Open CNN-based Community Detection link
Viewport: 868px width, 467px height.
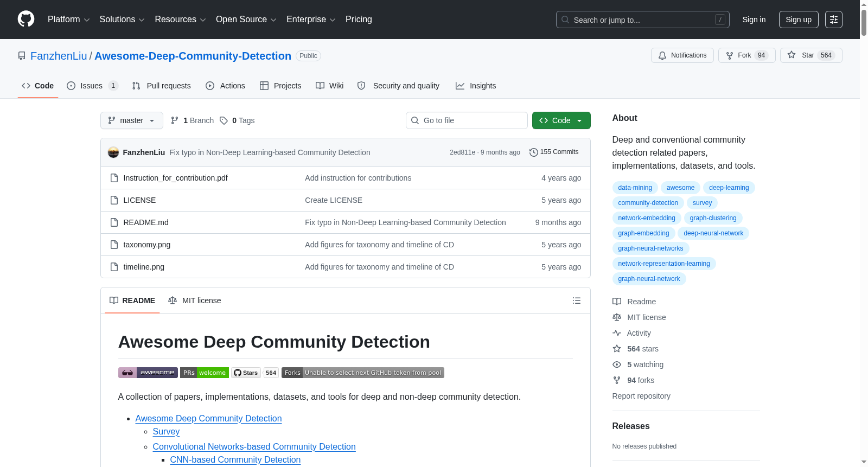[235, 460]
